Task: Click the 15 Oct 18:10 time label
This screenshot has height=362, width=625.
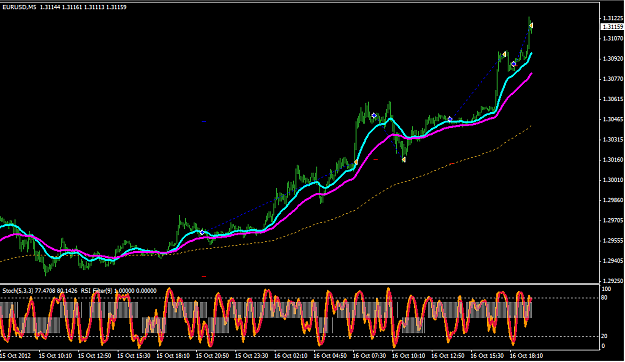Action: (x=173, y=355)
